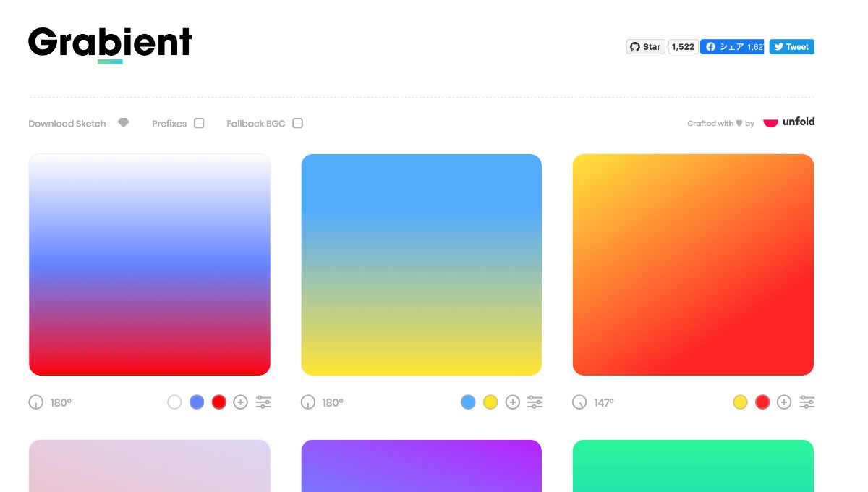Click the white-blue-red gradient card
Screen dimensions: 868x492
(150, 265)
